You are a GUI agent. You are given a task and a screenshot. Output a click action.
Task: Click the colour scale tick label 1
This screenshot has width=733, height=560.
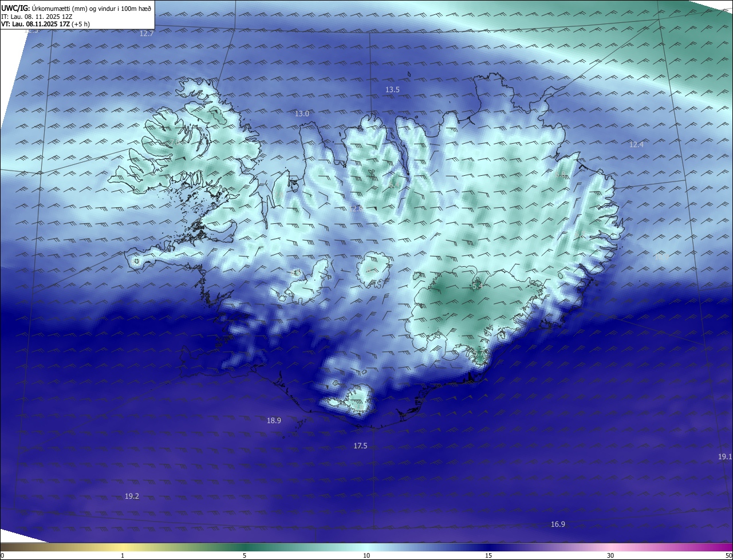(123, 555)
